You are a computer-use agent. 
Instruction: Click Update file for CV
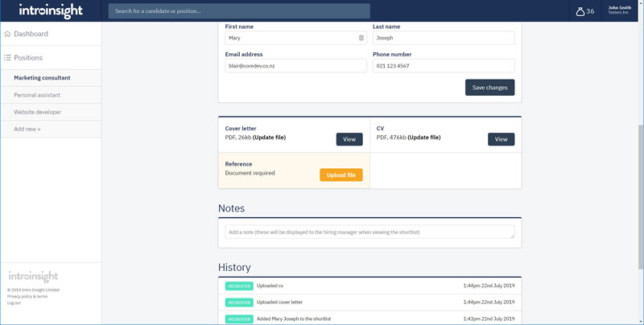pyautogui.click(x=424, y=138)
